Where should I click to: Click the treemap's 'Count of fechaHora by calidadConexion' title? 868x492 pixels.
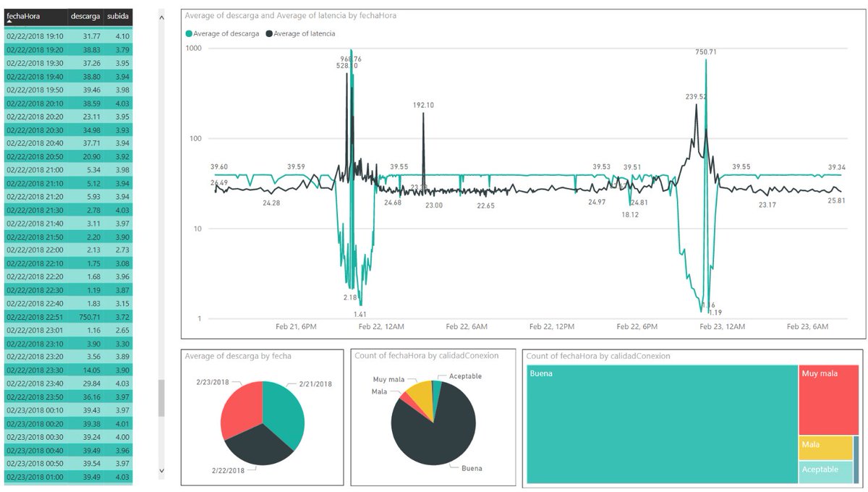pos(598,356)
